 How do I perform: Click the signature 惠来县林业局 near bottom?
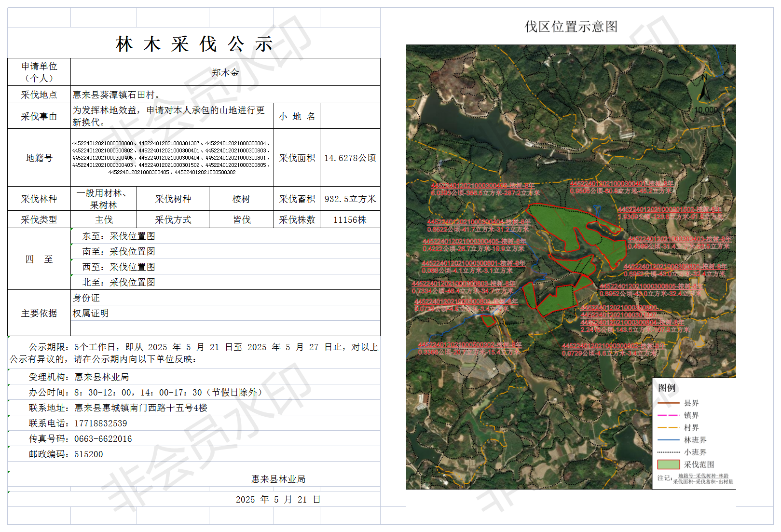(x=278, y=479)
